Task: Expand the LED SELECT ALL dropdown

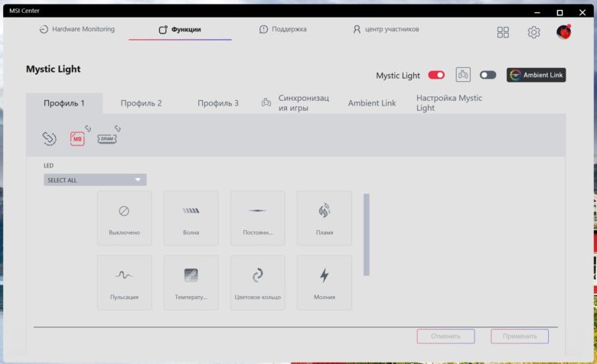Action: 95,180
